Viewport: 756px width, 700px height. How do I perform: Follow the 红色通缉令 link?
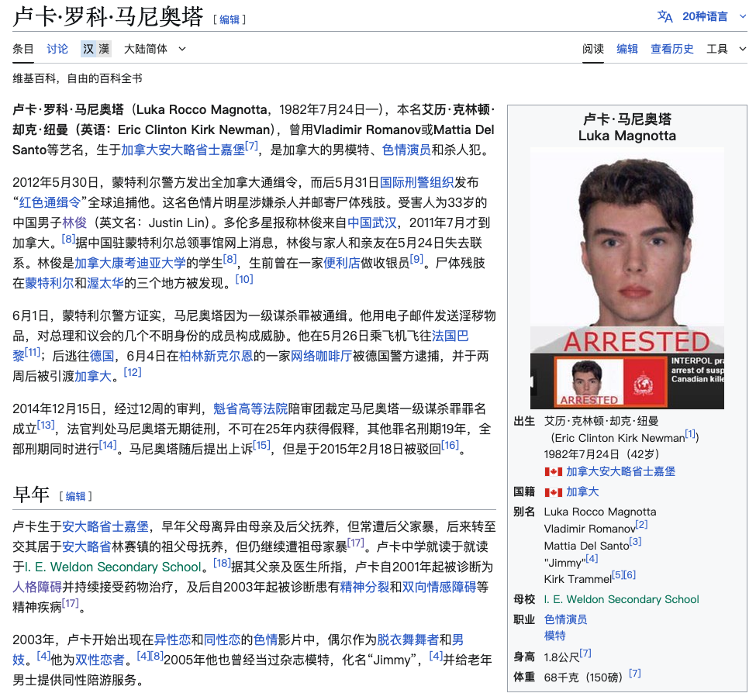[x=50, y=202]
